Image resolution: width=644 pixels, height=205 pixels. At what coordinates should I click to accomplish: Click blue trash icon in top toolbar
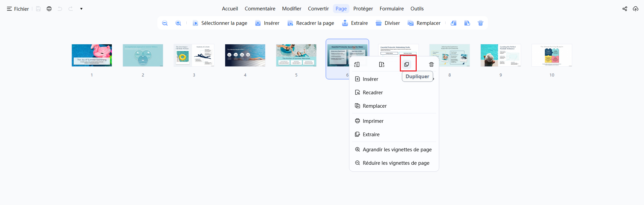[481, 23]
